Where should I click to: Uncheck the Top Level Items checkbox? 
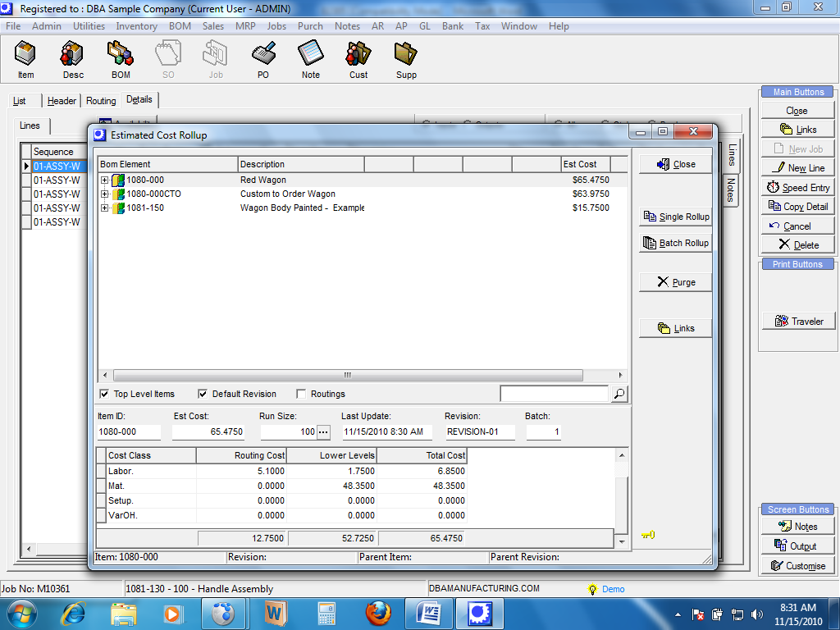pos(104,394)
